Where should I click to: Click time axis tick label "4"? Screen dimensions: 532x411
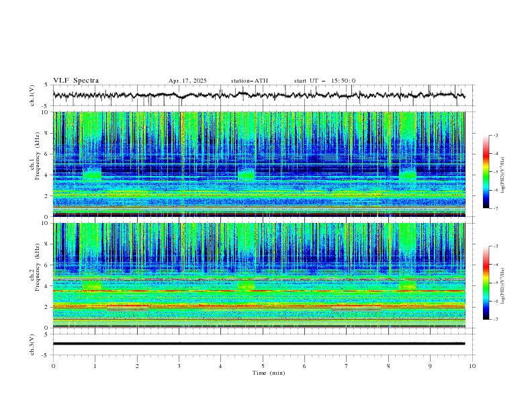click(x=220, y=366)
